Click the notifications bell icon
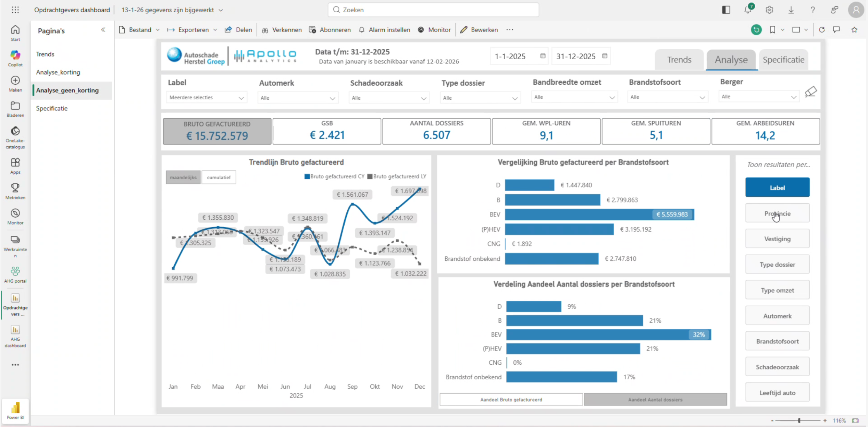The image size is (868, 427). click(x=747, y=10)
